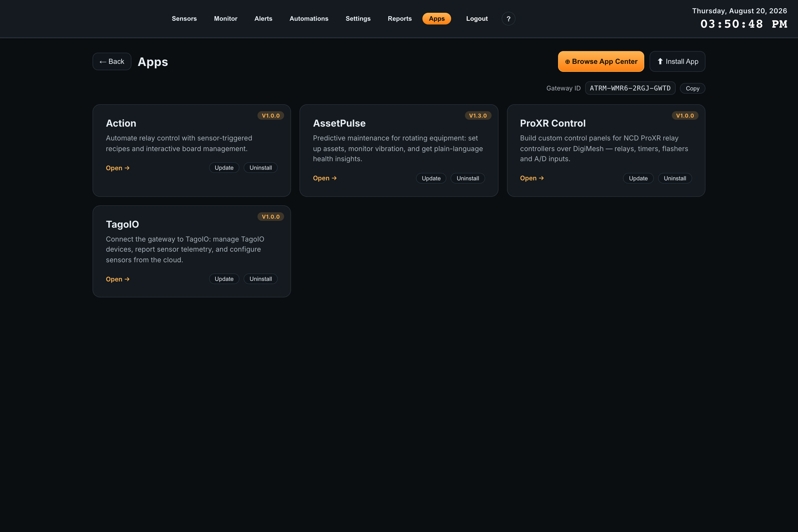The image size is (798, 532).
Task: Update the AssetPulse app
Action: (x=431, y=178)
